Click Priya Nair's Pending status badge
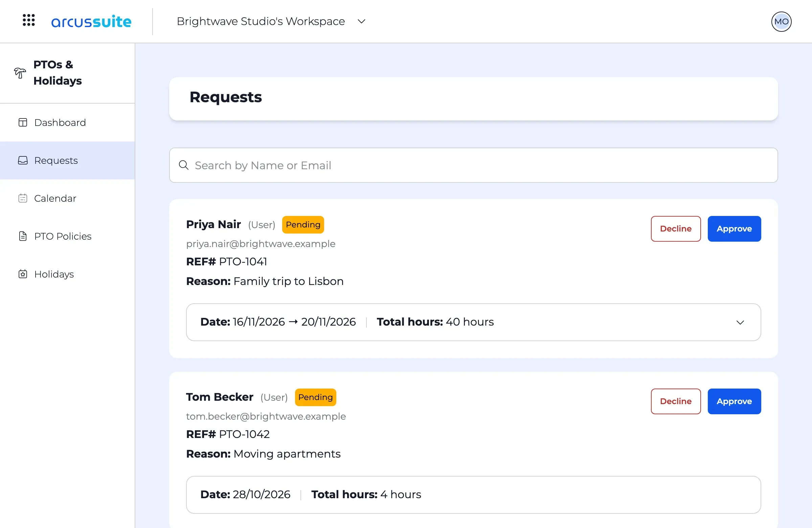Viewport: 812px width, 528px height. pyautogui.click(x=303, y=225)
